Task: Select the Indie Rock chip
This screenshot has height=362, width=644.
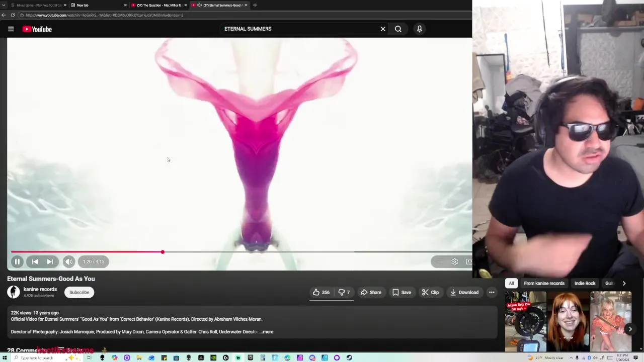Action: click(585, 283)
